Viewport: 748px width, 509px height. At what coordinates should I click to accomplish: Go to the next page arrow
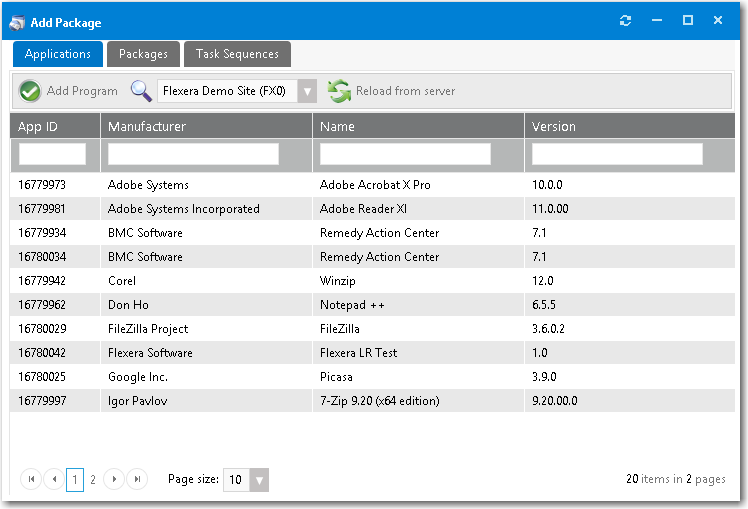[x=115, y=480]
